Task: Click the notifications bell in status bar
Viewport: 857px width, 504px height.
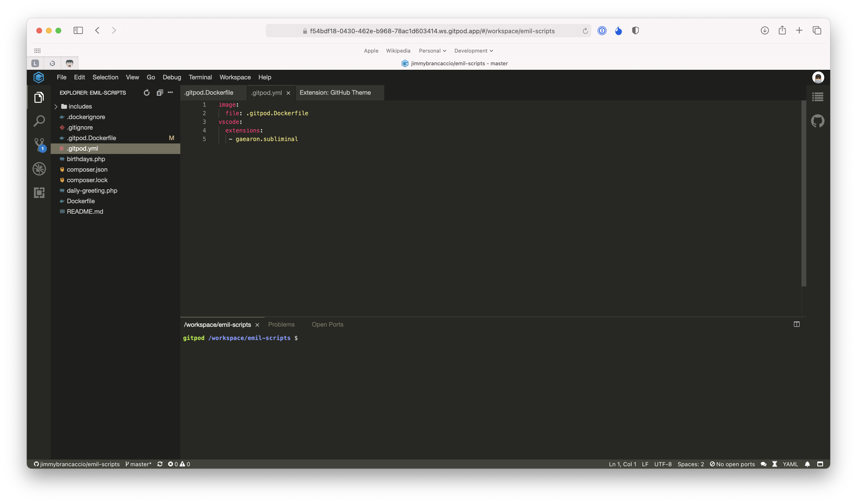Action: (x=807, y=464)
